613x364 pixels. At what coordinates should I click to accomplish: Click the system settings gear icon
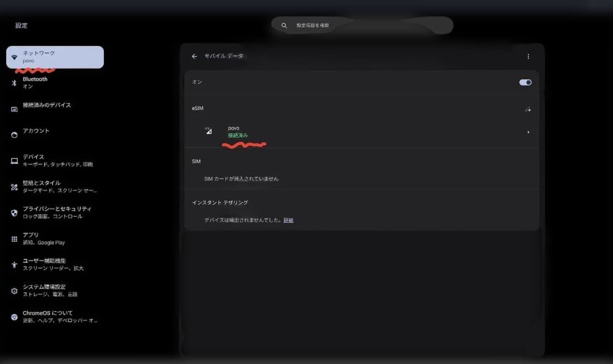[x=14, y=289]
